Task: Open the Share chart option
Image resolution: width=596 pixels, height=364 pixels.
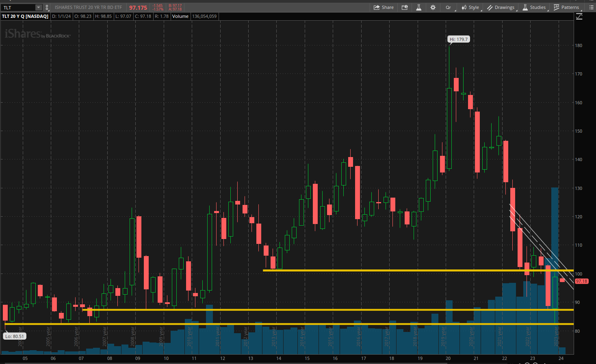Action: [x=384, y=7]
